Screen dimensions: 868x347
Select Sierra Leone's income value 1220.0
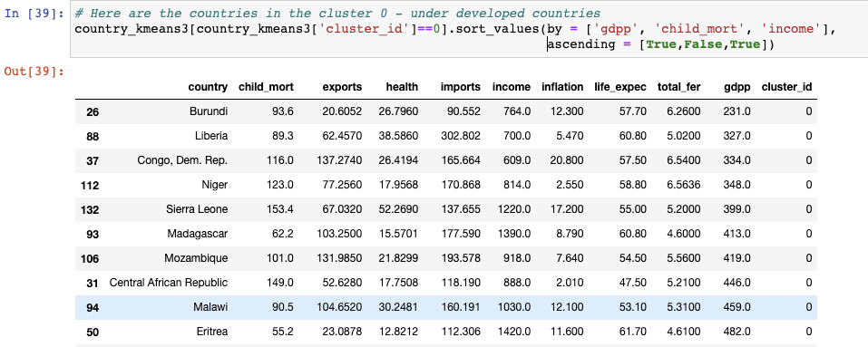[513, 209]
